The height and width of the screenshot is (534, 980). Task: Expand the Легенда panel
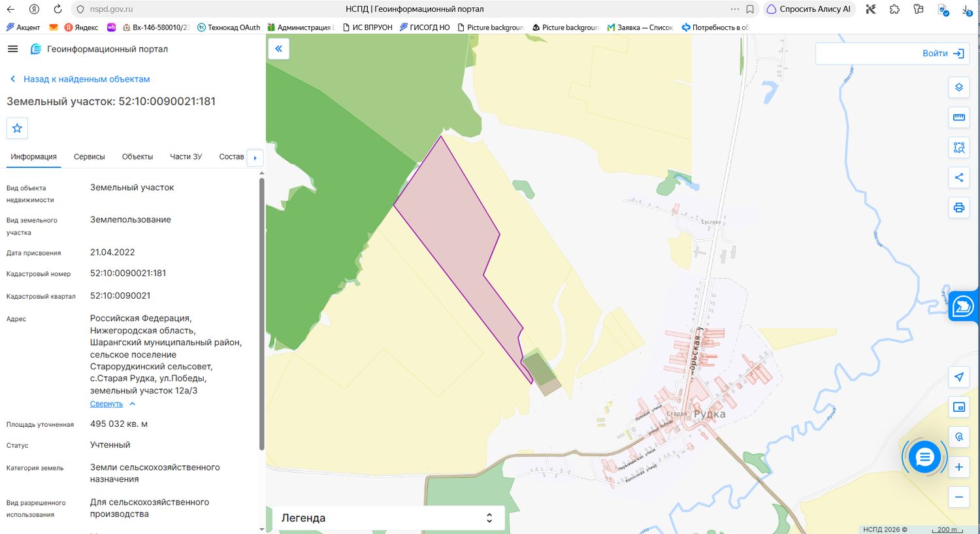point(388,518)
